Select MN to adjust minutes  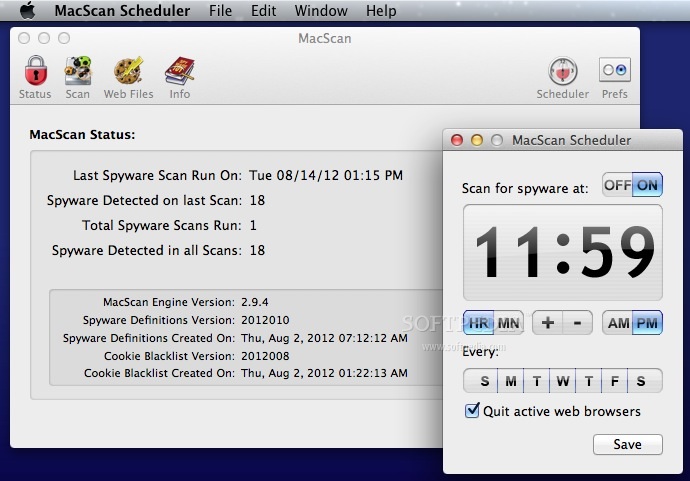tap(509, 323)
